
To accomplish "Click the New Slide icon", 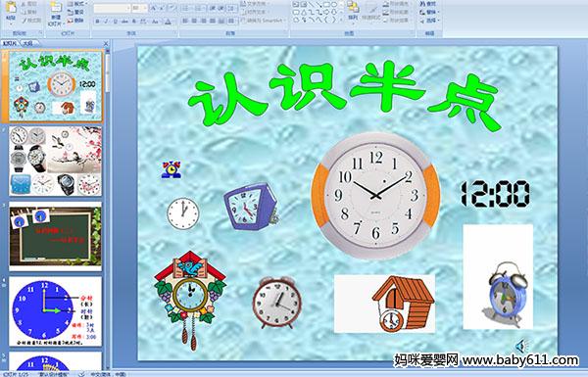I will click(x=56, y=8).
